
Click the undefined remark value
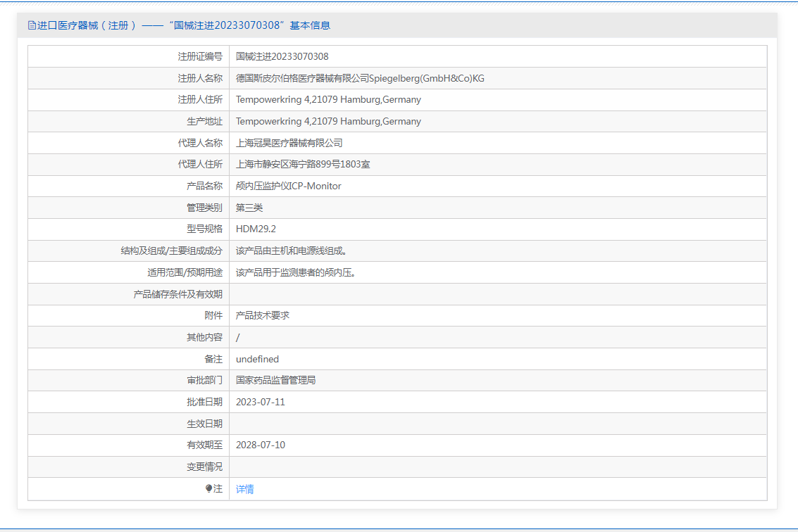pyautogui.click(x=257, y=359)
